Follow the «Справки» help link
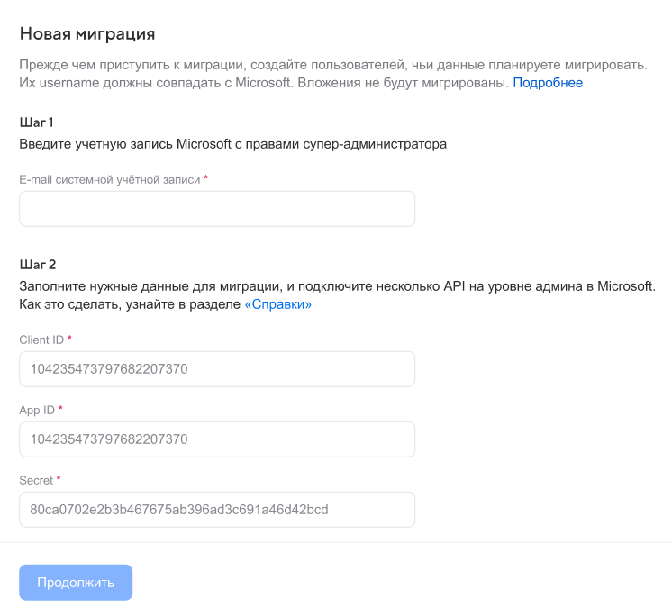Image resolution: width=672 pixels, height=616 pixels. [x=278, y=305]
